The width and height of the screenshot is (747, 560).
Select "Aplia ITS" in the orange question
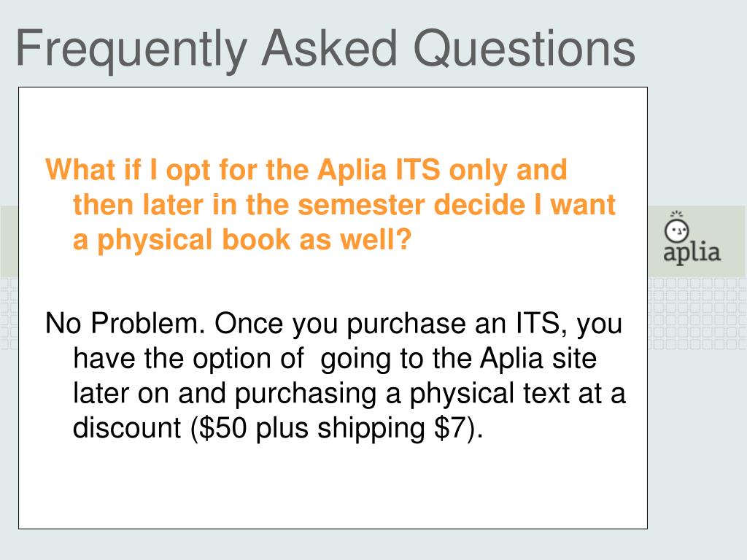pos(379,169)
